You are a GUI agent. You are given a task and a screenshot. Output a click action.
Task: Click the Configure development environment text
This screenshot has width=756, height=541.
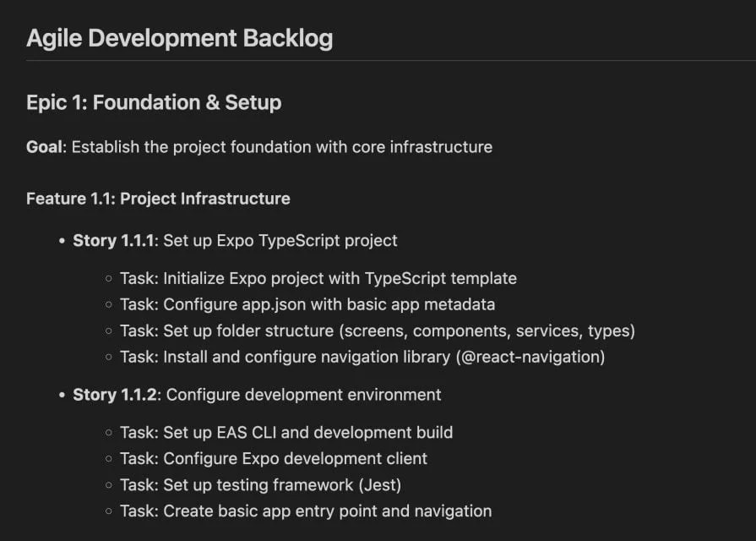[x=302, y=395]
